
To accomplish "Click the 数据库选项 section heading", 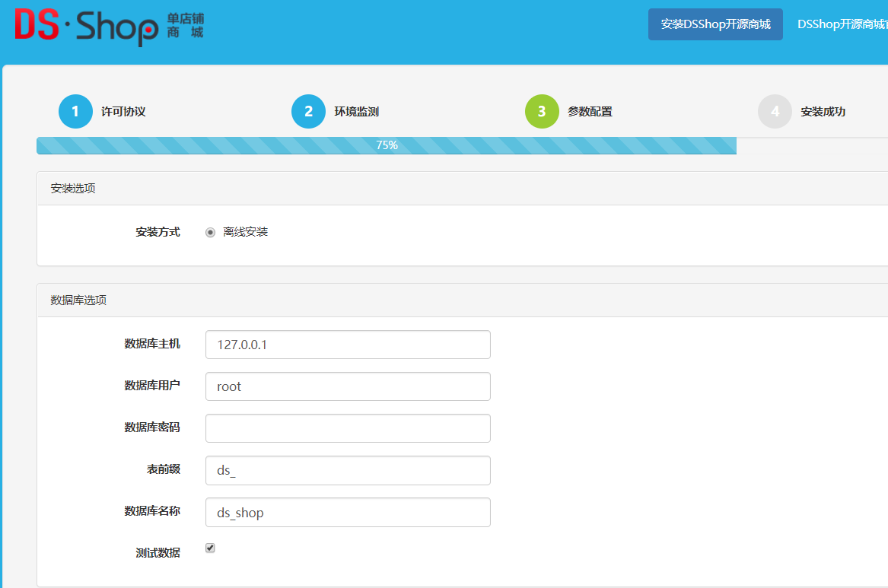I will tap(78, 300).
